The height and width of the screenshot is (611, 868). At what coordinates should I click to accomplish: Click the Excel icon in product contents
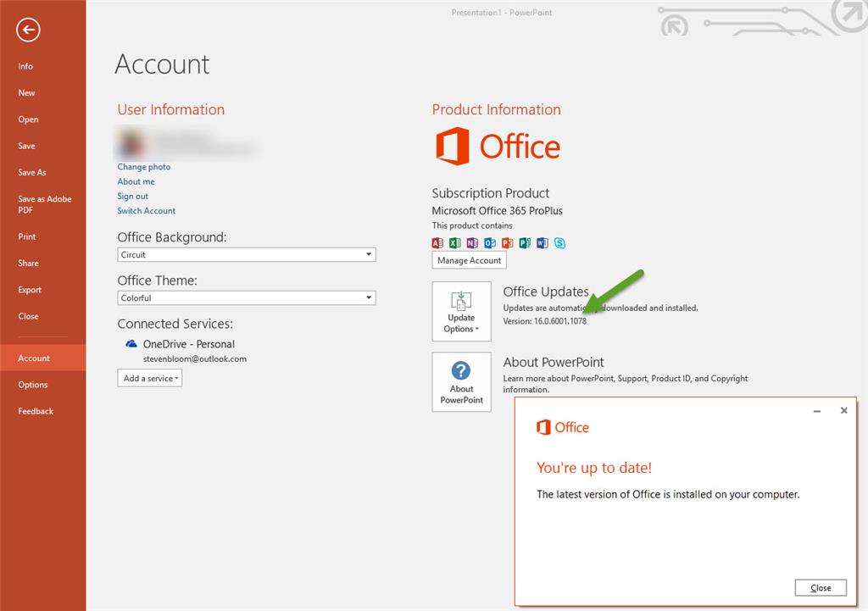pyautogui.click(x=455, y=243)
